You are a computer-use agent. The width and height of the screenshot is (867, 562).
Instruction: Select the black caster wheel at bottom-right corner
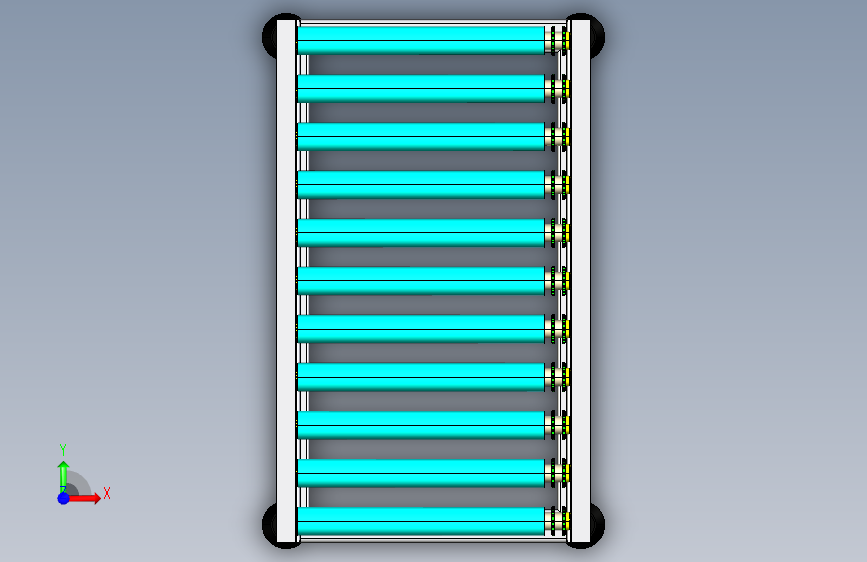pyautogui.click(x=598, y=525)
